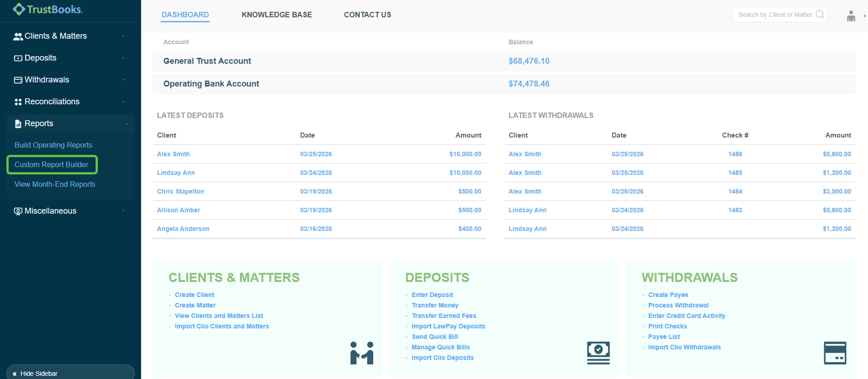Click Import LawPay Deposits
This screenshot has width=868, height=379.
448,326
